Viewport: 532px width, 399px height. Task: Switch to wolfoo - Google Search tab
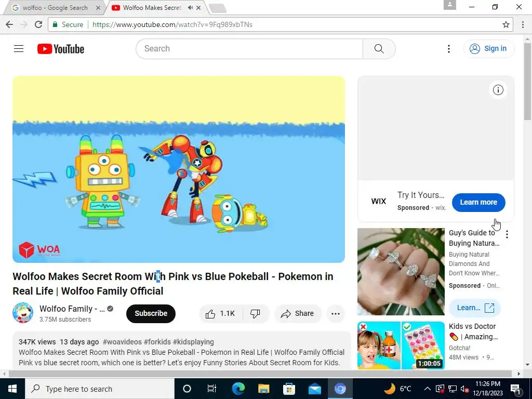(54, 8)
